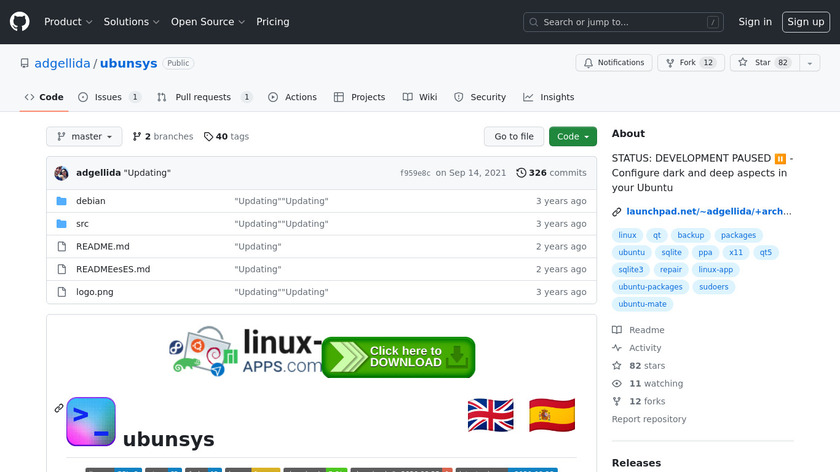Viewport: 840px width, 472px height.
Task: Expand the master branch dropdown
Action: click(84, 137)
